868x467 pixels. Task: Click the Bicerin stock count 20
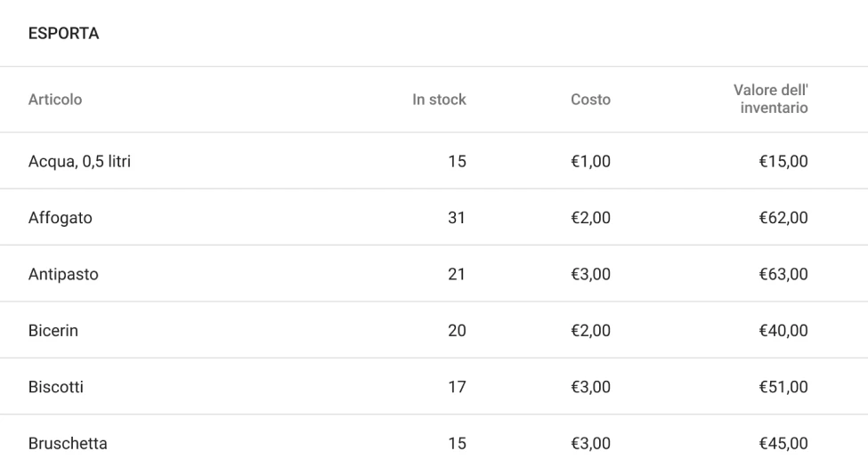click(x=457, y=331)
